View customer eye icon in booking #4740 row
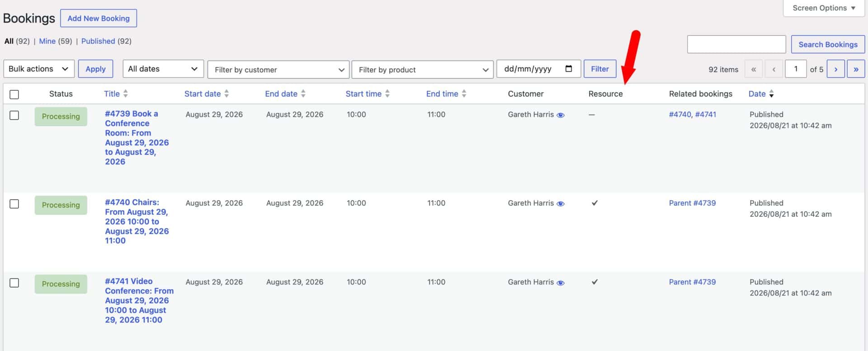This screenshot has width=868, height=351. tap(561, 204)
